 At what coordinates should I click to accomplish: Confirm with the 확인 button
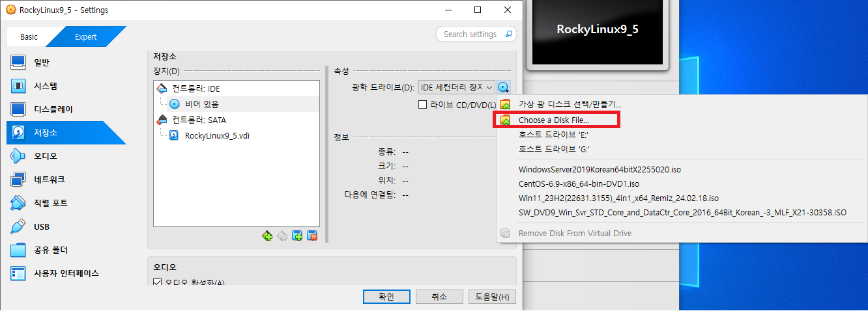point(386,297)
